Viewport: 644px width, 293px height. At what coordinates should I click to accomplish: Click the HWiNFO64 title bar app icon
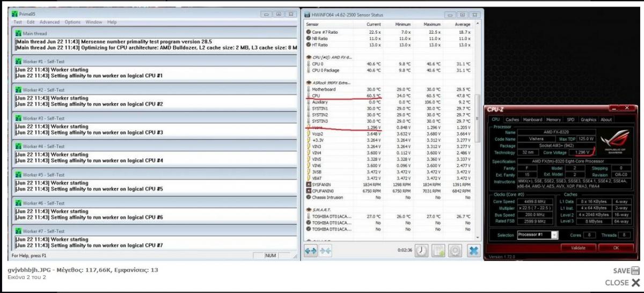[x=308, y=15]
